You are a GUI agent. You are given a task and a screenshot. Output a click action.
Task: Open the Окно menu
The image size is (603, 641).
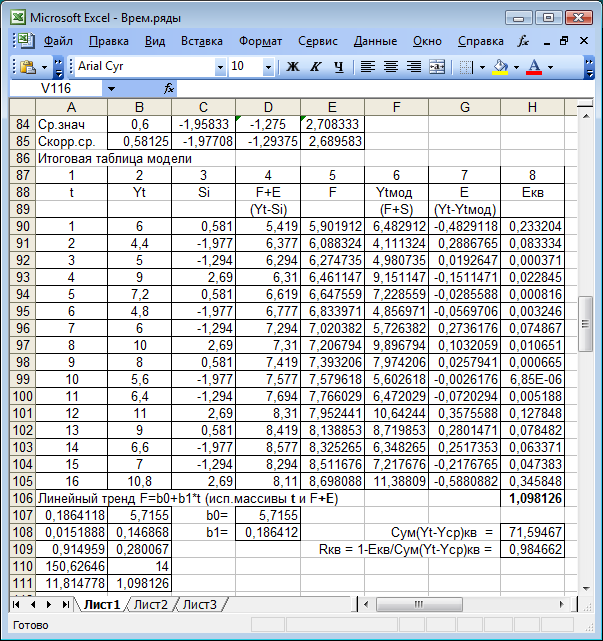click(x=427, y=41)
